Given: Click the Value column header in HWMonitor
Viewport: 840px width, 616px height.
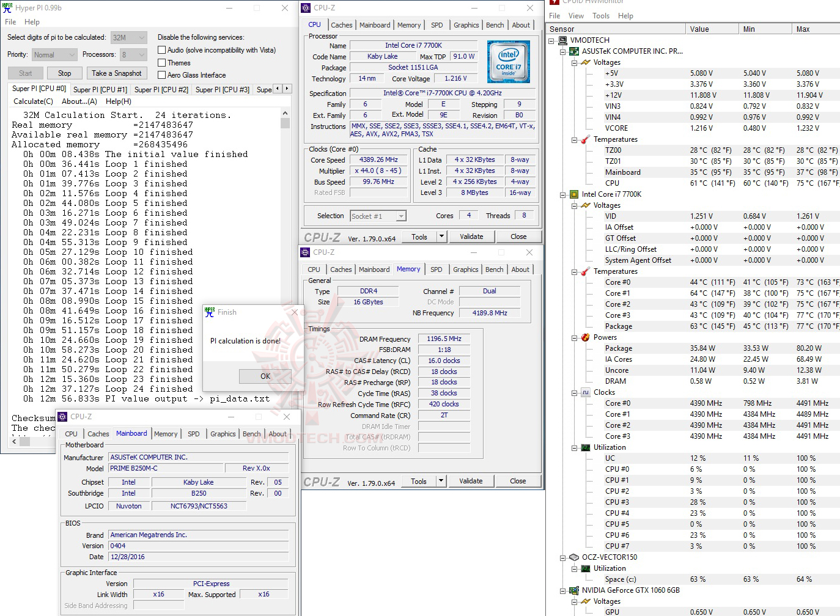Looking at the screenshot, I should click(x=712, y=29).
